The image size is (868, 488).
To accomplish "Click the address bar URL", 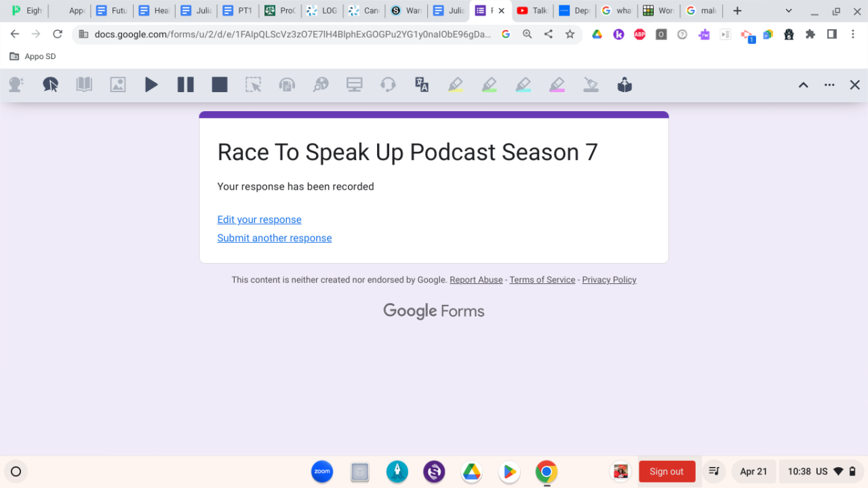I will point(293,34).
